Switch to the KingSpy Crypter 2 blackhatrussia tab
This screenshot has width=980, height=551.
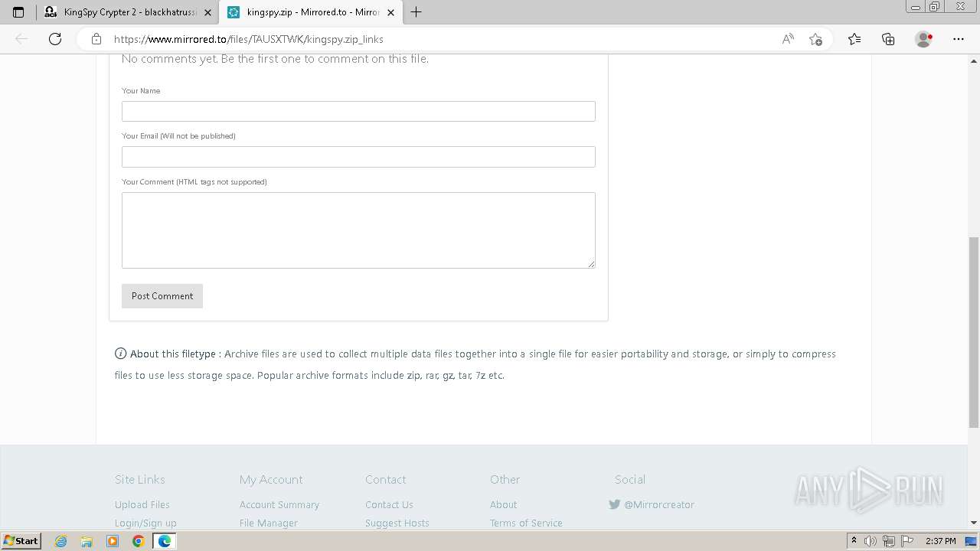(x=127, y=12)
